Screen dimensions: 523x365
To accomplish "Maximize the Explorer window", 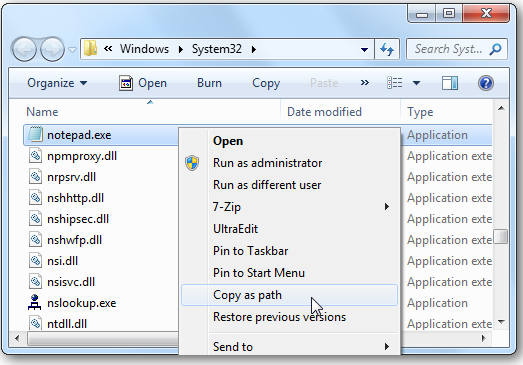I will tap(449, 14).
